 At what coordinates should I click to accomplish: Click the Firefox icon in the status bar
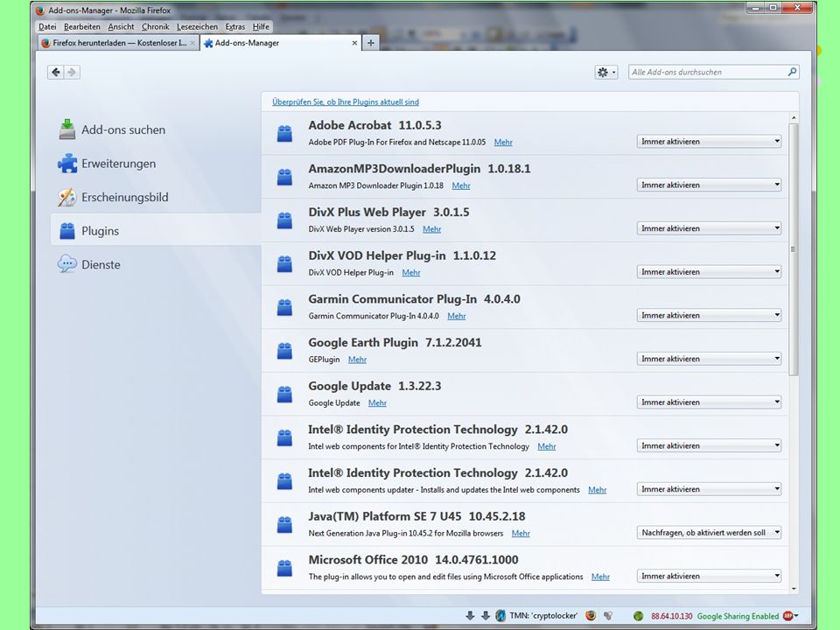point(591,615)
